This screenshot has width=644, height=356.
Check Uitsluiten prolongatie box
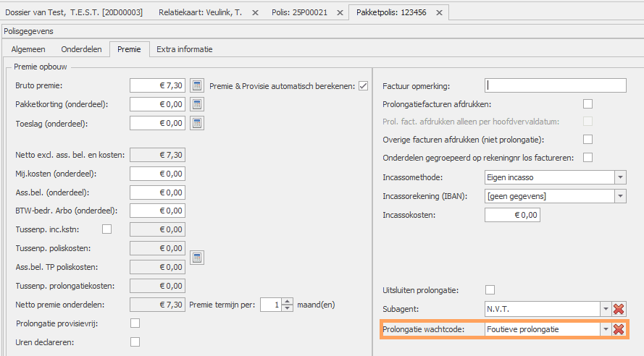click(490, 290)
